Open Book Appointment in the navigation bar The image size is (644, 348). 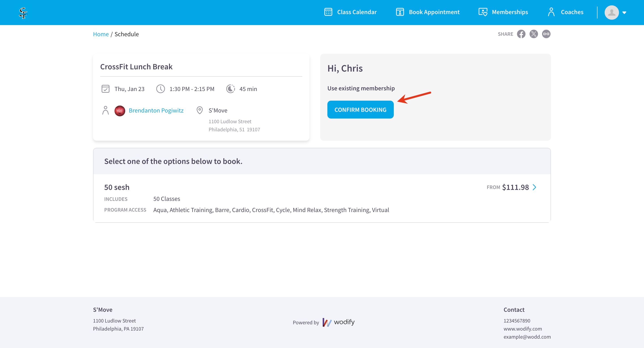coord(428,12)
